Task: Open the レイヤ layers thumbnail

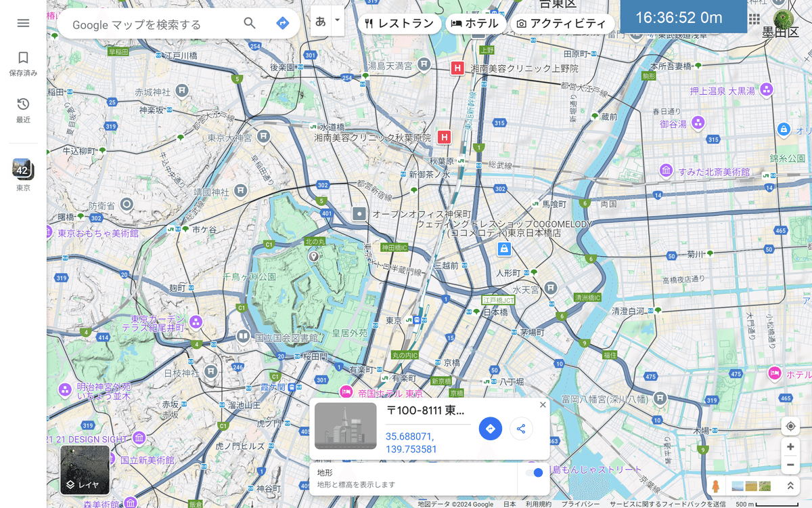Action: pos(85,469)
